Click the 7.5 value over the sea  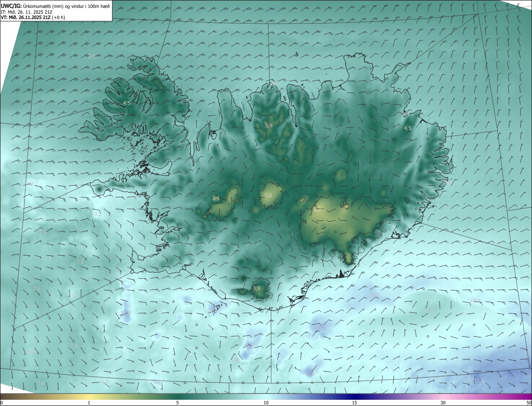coord(80,262)
